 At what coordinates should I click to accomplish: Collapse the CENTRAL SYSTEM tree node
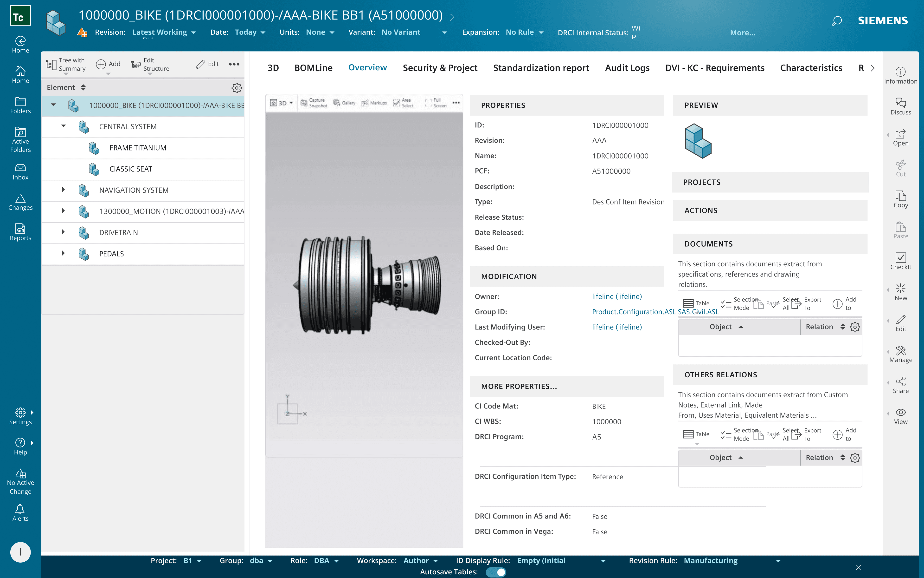[63, 126]
